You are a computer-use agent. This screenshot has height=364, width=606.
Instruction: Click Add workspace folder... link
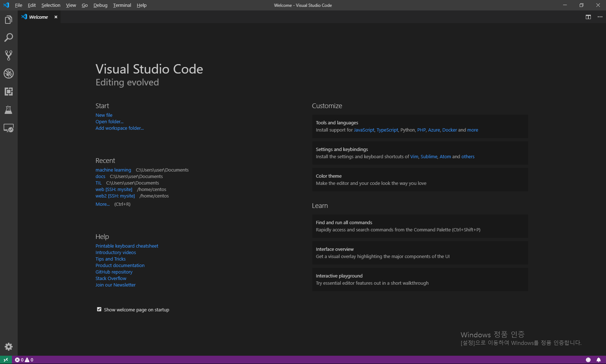(x=119, y=128)
